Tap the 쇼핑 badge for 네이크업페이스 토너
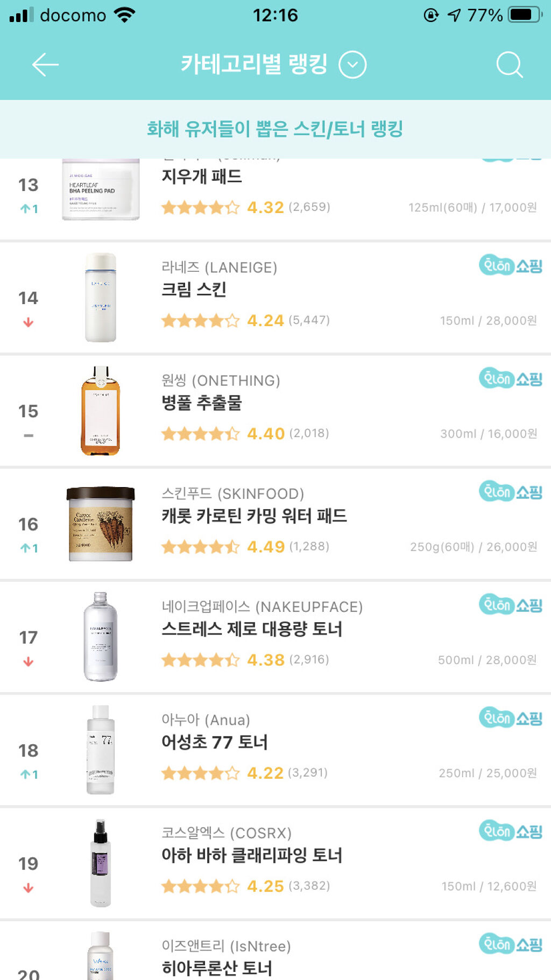Screen dimensions: 551x980 tap(510, 605)
